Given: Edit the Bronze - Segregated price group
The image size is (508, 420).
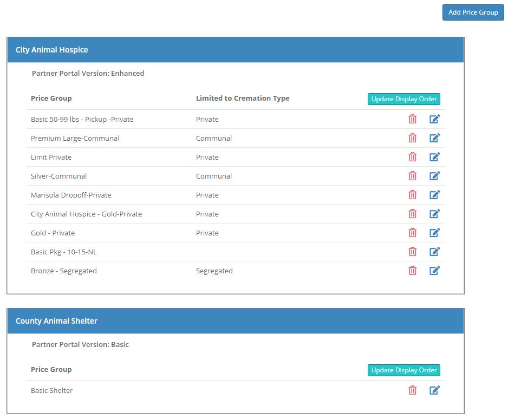Looking at the screenshot, I should click(x=434, y=271).
